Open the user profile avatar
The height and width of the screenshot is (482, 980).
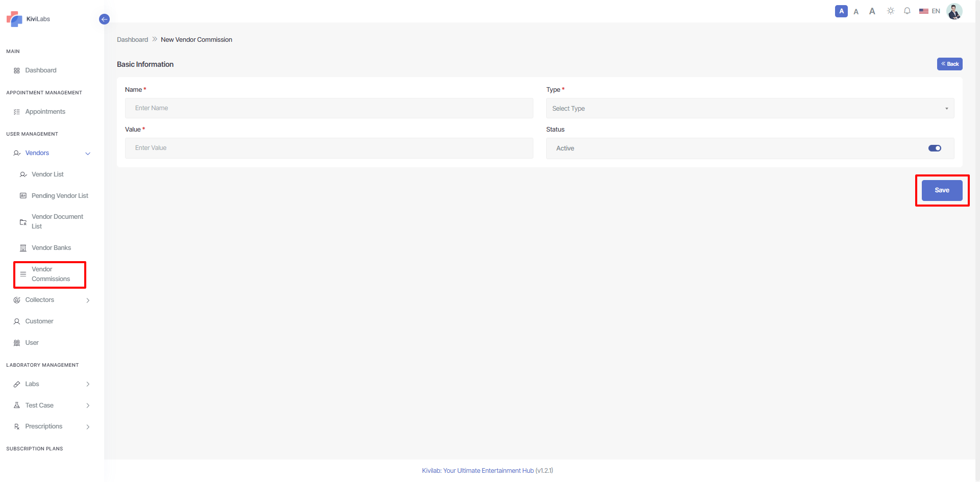954,11
